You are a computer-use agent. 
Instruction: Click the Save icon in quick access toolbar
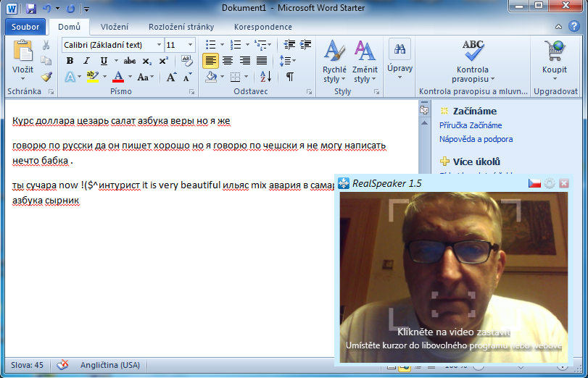pyautogui.click(x=30, y=8)
